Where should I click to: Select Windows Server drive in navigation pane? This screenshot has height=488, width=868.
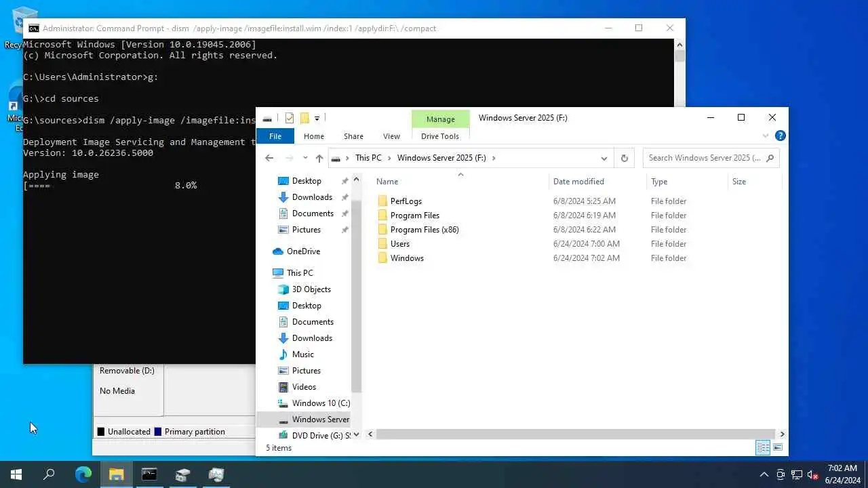pyautogui.click(x=320, y=420)
